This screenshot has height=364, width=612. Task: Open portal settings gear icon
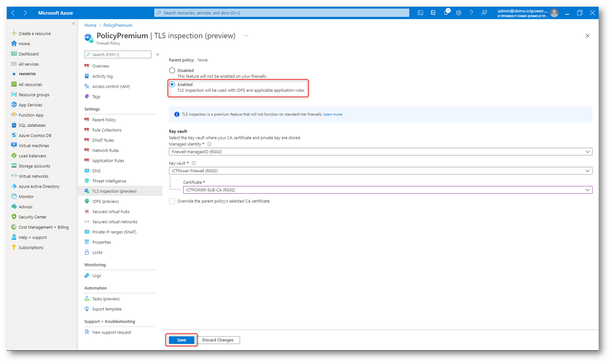point(458,13)
